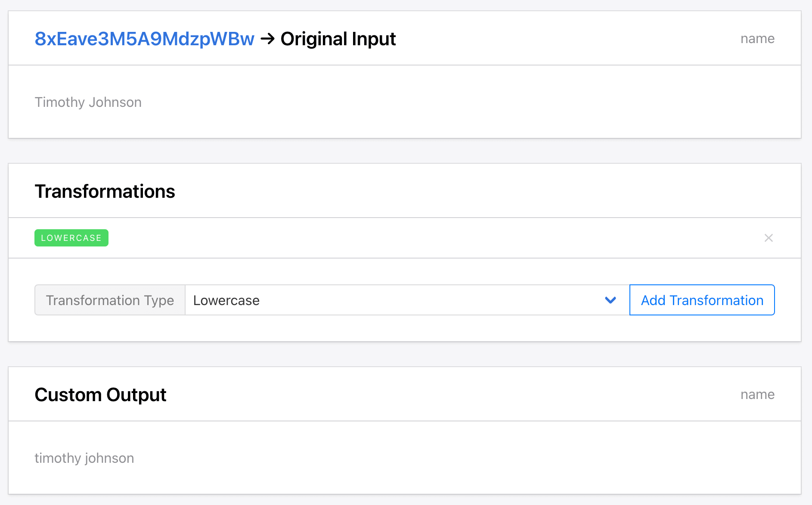
Task: Click the Custom Output heading
Action: point(100,395)
